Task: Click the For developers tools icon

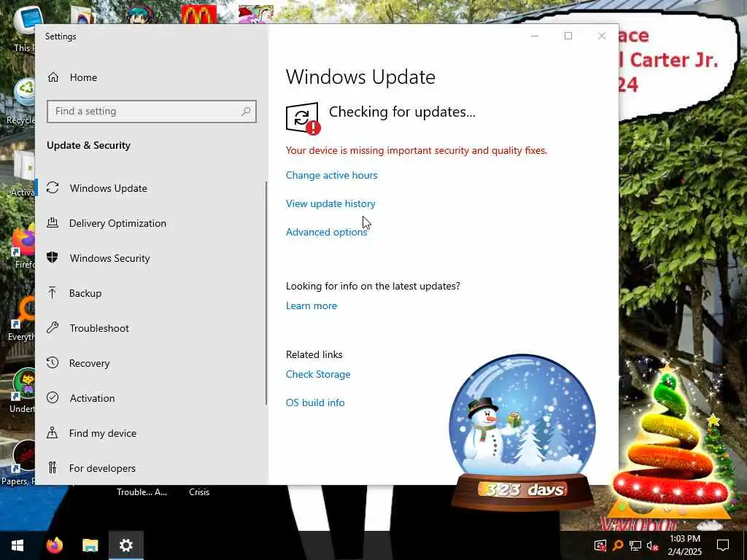Action: (53, 467)
